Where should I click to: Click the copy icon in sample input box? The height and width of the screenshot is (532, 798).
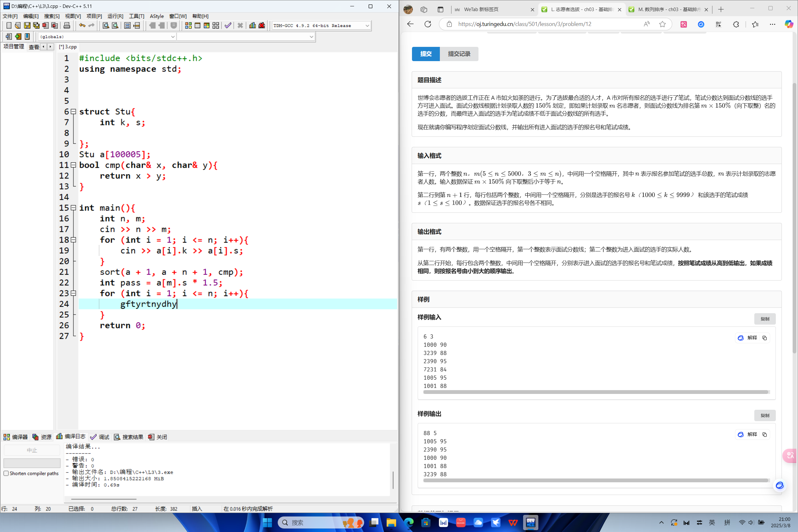764,338
